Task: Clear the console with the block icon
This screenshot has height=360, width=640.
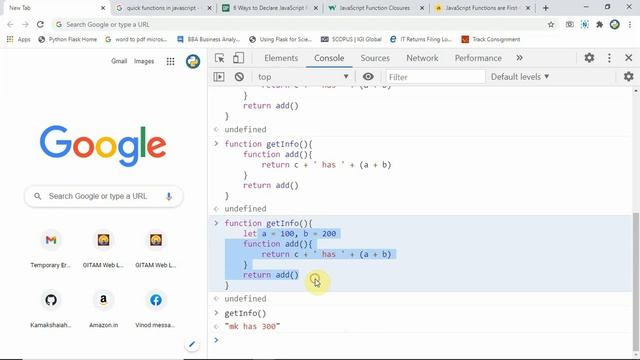Action: [x=239, y=77]
